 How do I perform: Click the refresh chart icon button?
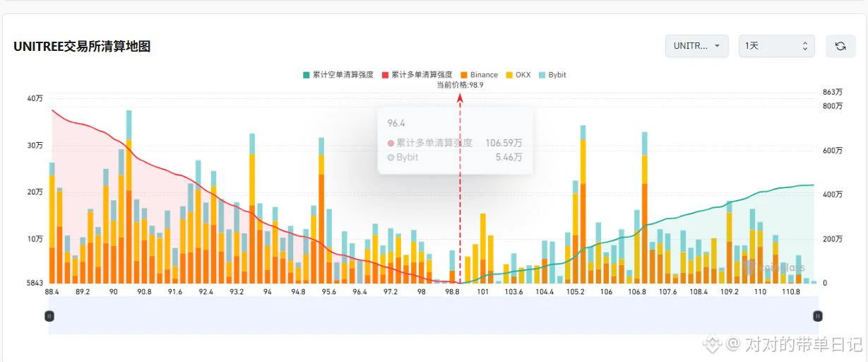840,46
